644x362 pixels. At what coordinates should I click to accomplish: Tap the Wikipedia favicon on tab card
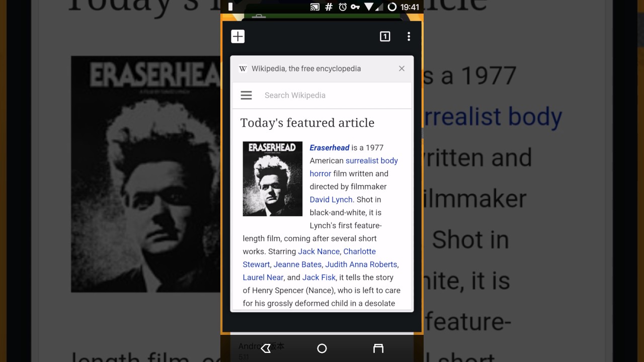click(x=243, y=69)
